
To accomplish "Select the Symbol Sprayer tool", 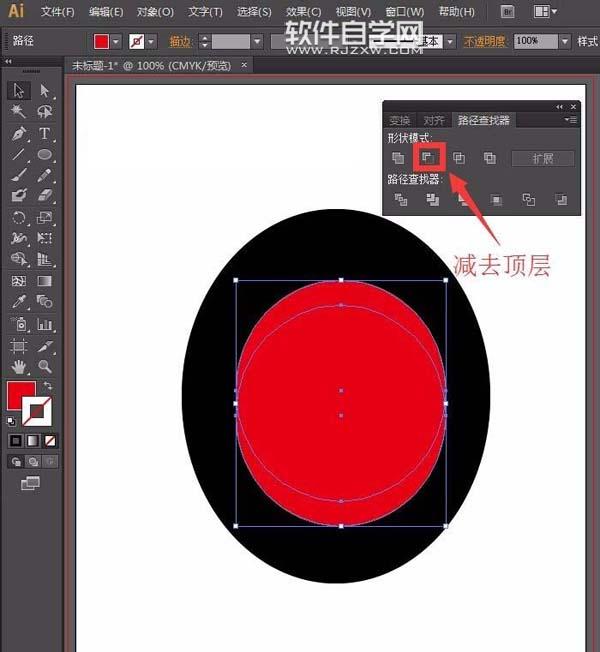I will coord(19,324).
